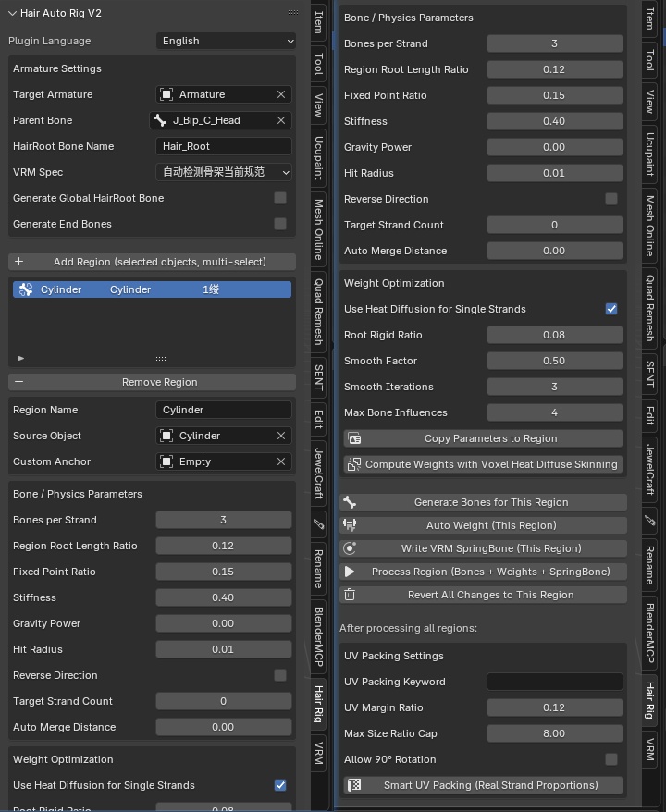Click Write VRM SpringBone (This Region)
Screen dimensions: 666x812
[x=483, y=548]
